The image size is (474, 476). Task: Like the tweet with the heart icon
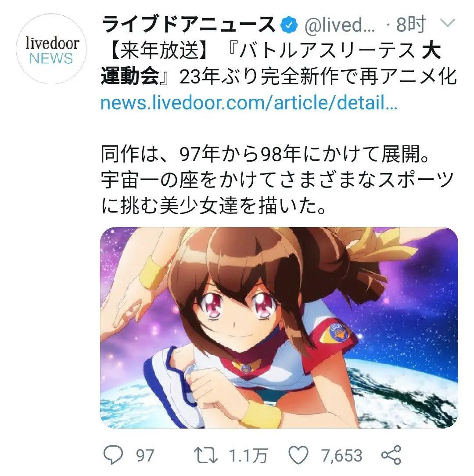click(298, 455)
